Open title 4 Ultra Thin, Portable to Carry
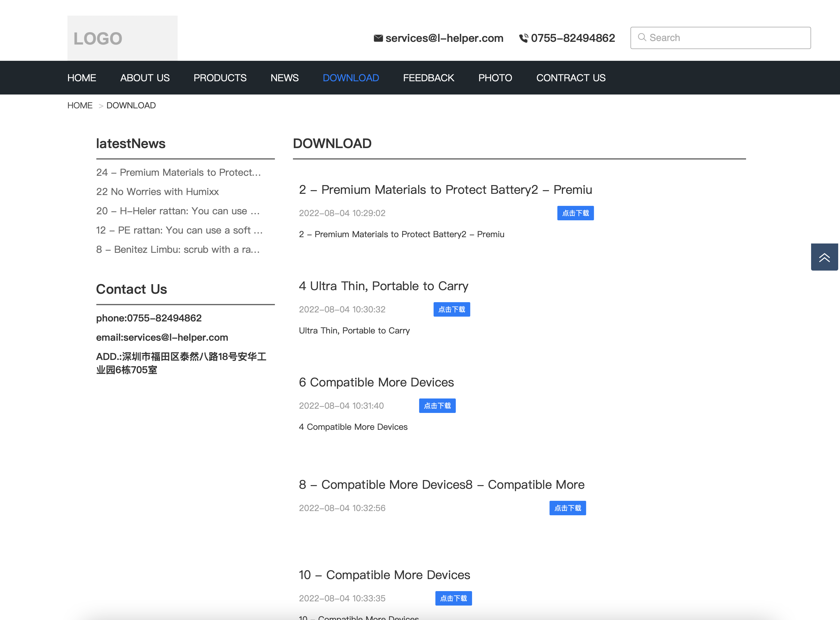The height and width of the screenshot is (620, 840). tap(383, 286)
